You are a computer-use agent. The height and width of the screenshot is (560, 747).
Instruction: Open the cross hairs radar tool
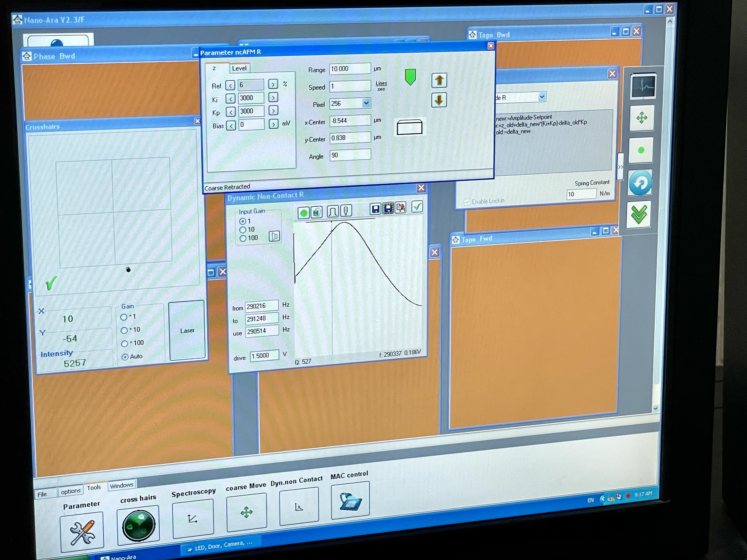(138, 525)
